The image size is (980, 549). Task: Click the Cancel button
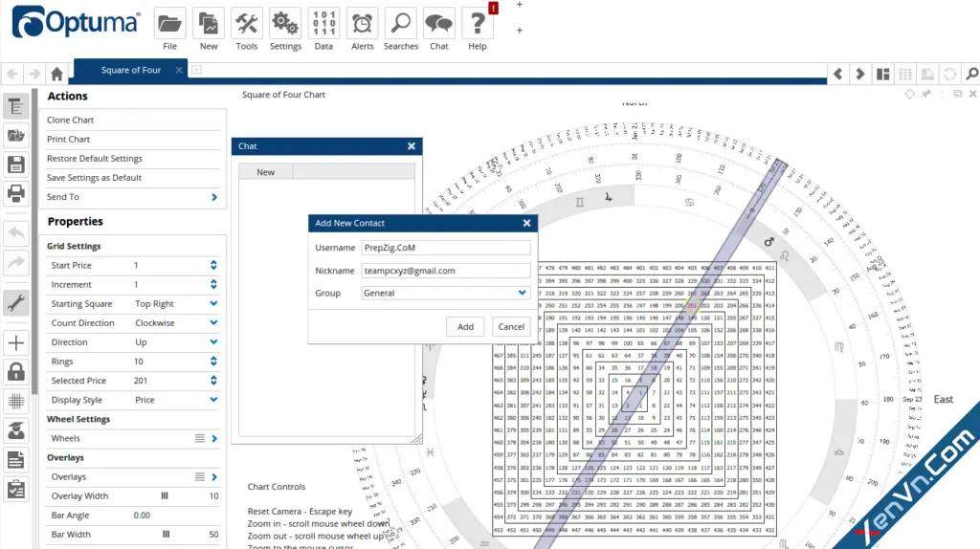(x=511, y=327)
